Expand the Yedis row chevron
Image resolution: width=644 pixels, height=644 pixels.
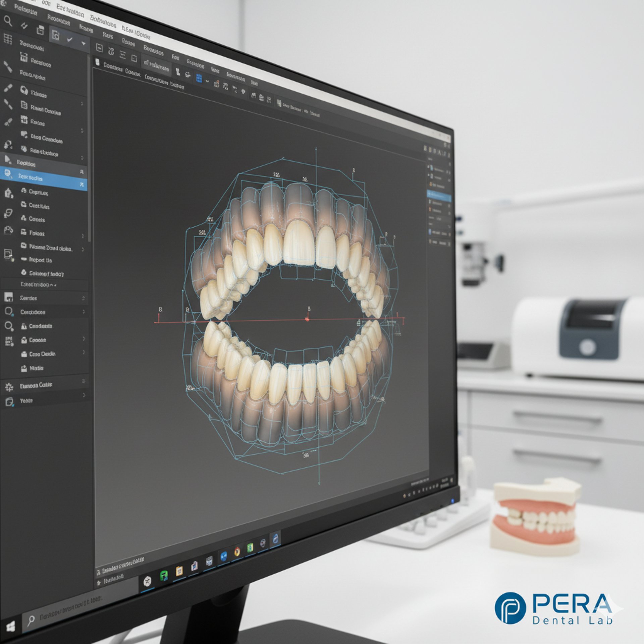[x=84, y=395]
